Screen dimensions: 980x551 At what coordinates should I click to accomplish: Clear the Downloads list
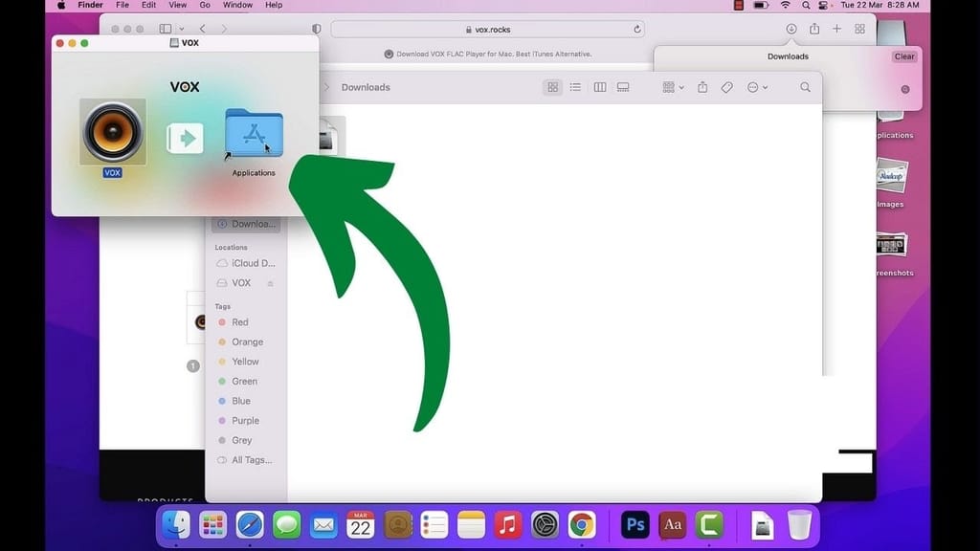click(x=903, y=56)
